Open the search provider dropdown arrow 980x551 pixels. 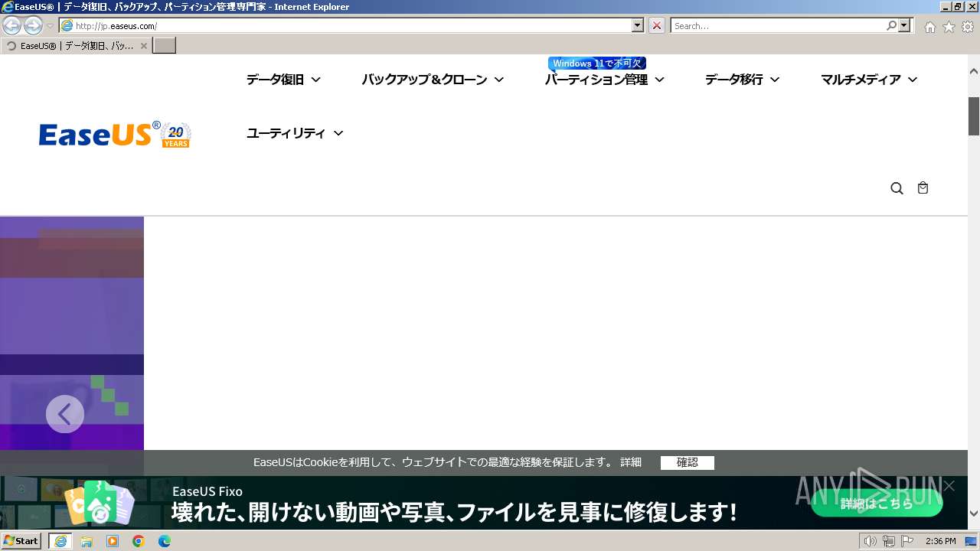point(905,26)
